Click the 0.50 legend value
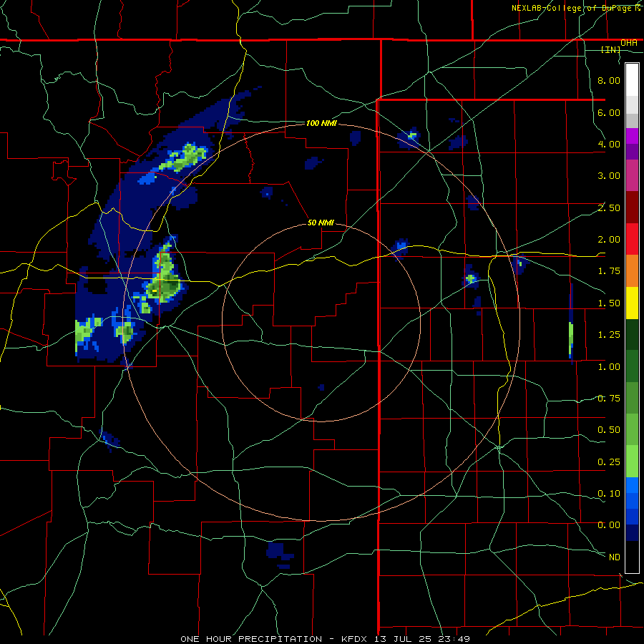The height and width of the screenshot is (644, 644). (609, 430)
